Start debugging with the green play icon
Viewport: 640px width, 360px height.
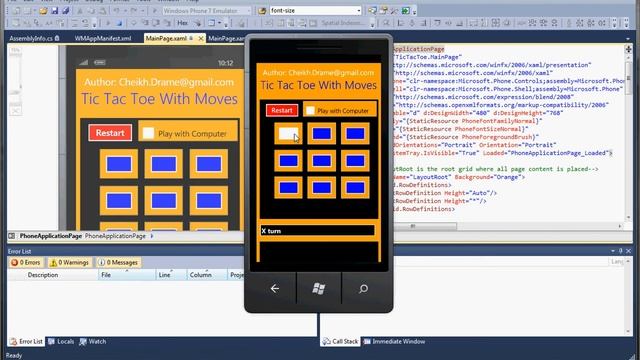154,11
